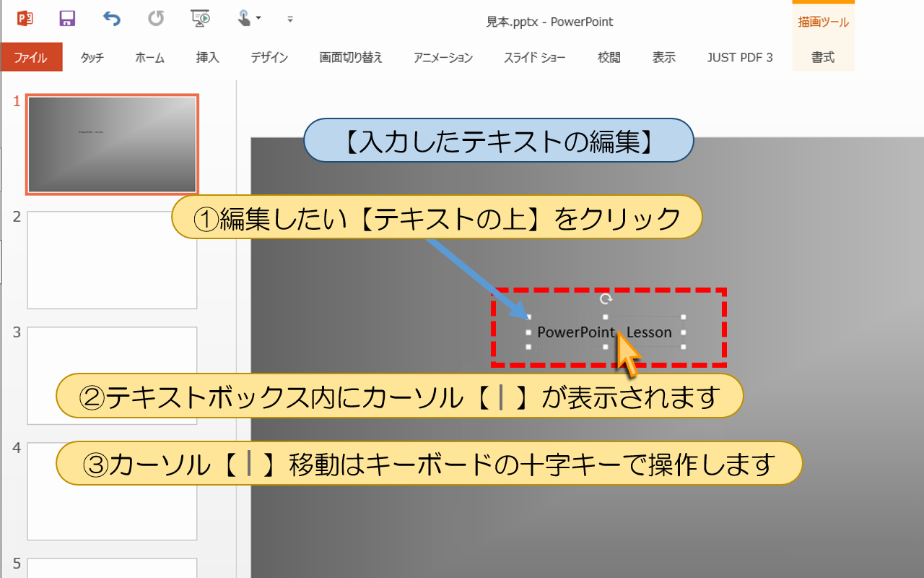Switch to the 表示 tab
The image size is (924, 578).
click(664, 58)
